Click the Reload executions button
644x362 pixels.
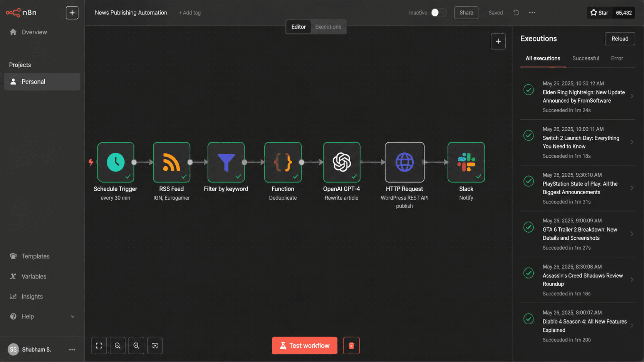click(x=620, y=38)
